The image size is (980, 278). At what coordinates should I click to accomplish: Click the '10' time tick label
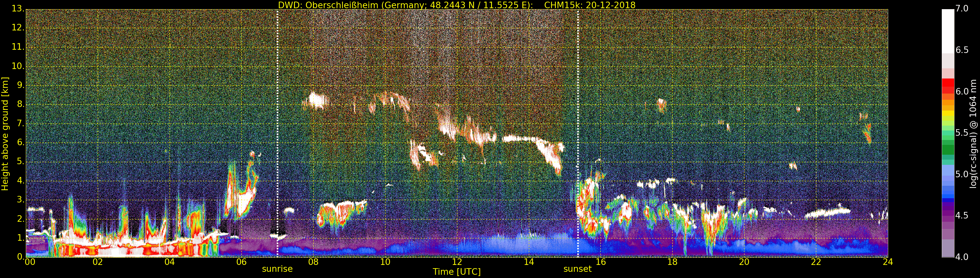pyautogui.click(x=385, y=262)
